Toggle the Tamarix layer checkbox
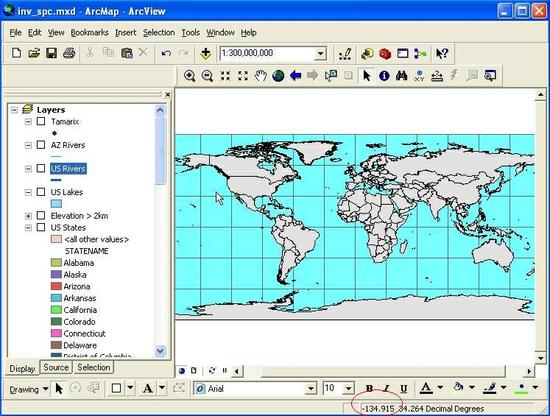Screen dimensions: 550x416 coord(41,121)
